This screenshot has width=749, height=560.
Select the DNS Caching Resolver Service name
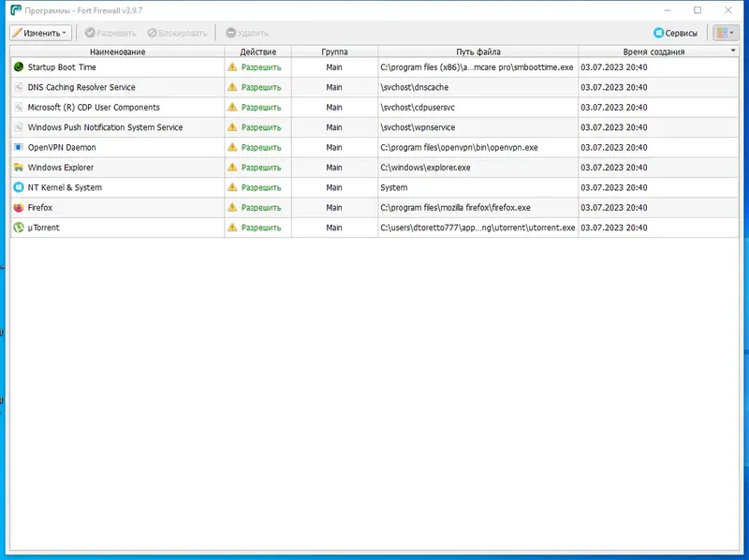coord(81,87)
